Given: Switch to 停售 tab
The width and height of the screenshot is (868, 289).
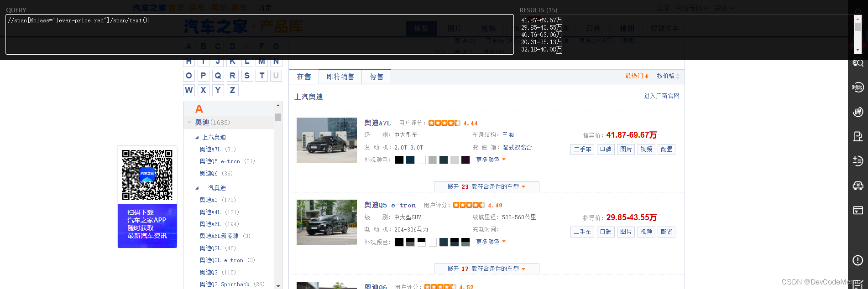Looking at the screenshot, I should point(376,77).
